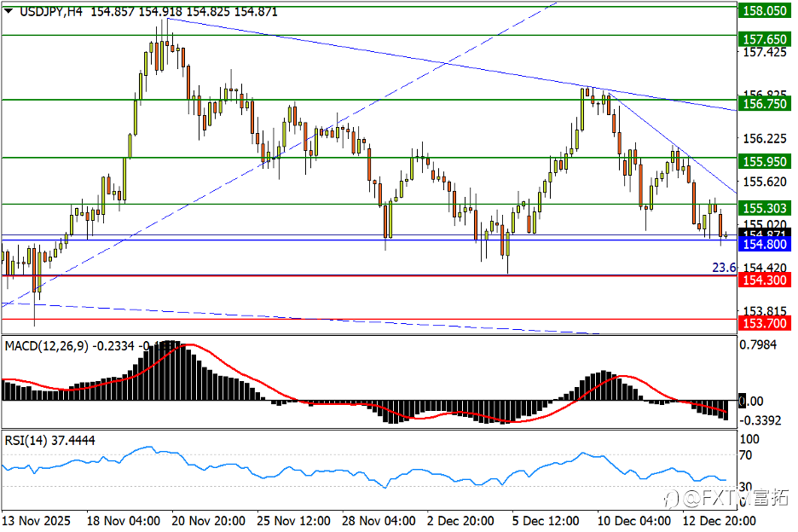This screenshot has height=532, width=798.
Task: Select the red 154.300 price label
Action: [765, 280]
